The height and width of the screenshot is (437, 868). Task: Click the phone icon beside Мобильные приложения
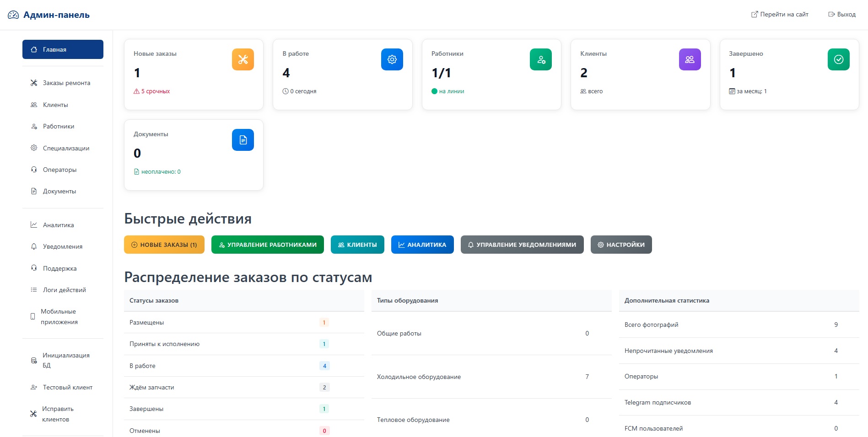coord(32,316)
